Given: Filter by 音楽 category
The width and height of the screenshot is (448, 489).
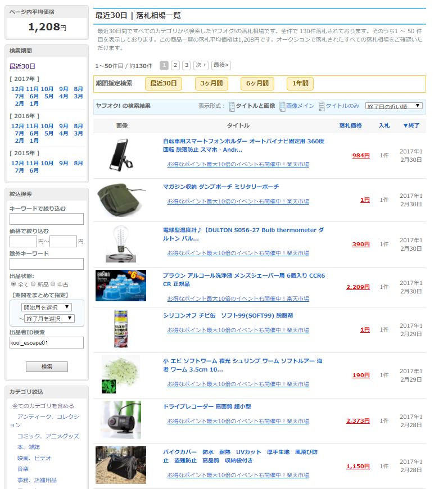Looking at the screenshot, I should click(x=23, y=469).
